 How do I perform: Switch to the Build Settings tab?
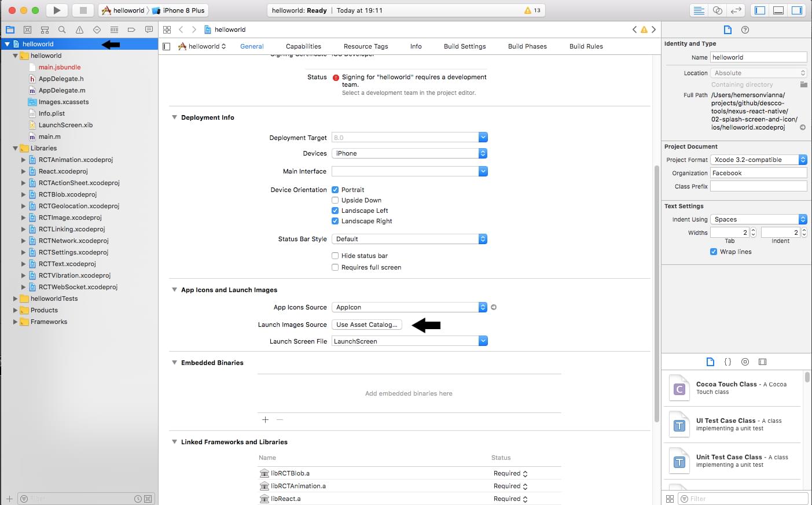pyautogui.click(x=465, y=46)
